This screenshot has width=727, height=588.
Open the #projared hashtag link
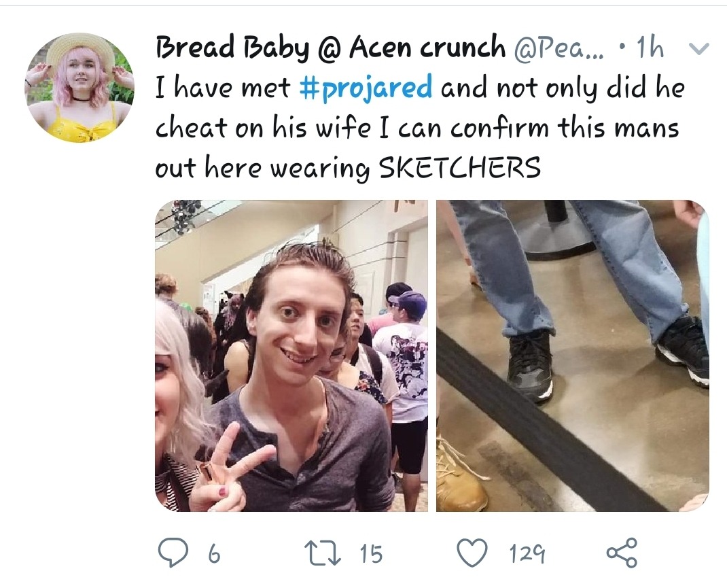pyautogui.click(x=366, y=87)
